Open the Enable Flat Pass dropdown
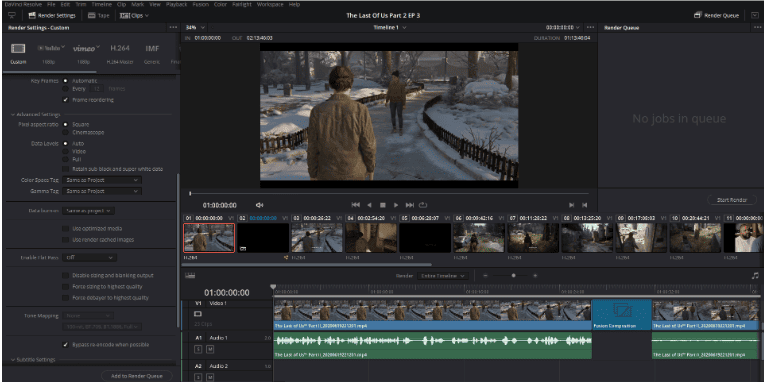This screenshot has height=382, width=764. point(89,257)
